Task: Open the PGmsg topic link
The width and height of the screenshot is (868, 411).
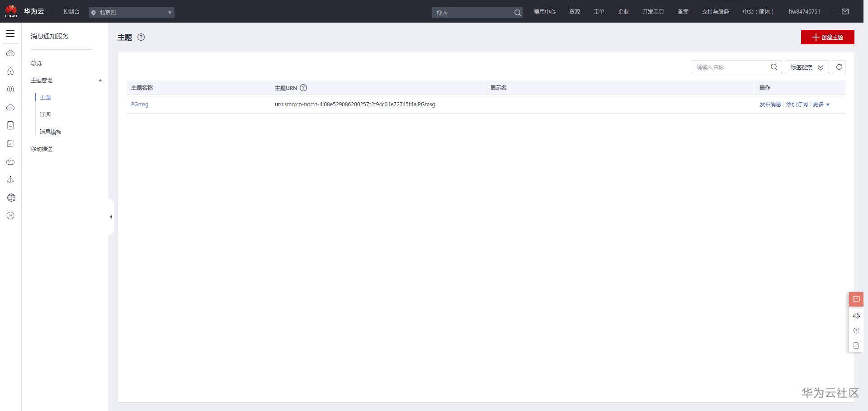Action: pos(140,104)
